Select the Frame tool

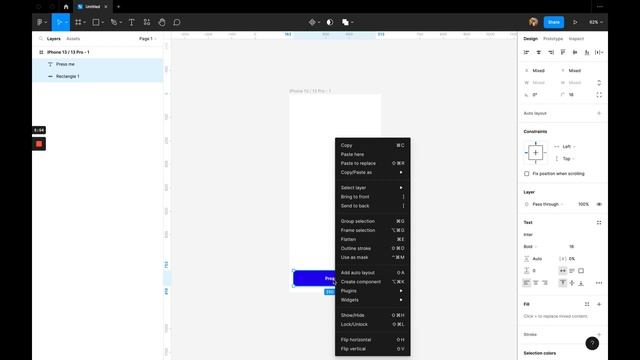78,22
